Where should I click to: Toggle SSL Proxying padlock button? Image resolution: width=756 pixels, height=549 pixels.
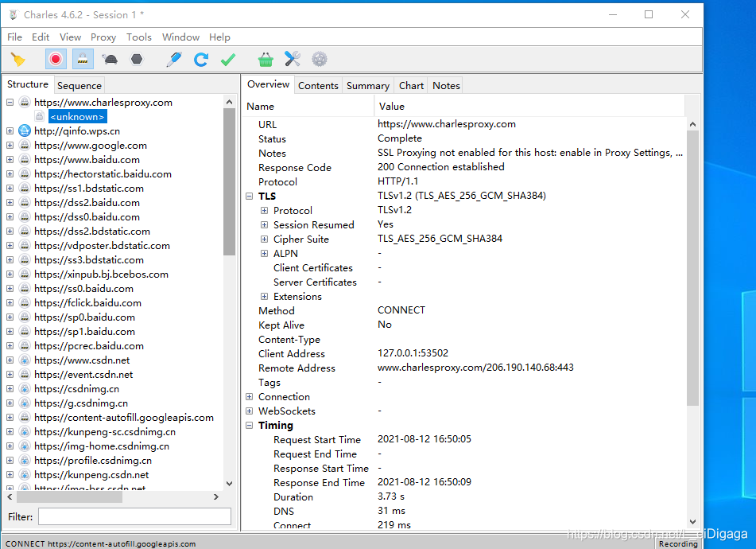tap(83, 60)
